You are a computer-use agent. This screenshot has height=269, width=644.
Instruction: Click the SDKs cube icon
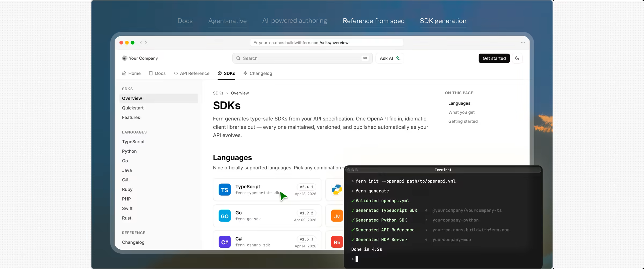pyautogui.click(x=220, y=73)
